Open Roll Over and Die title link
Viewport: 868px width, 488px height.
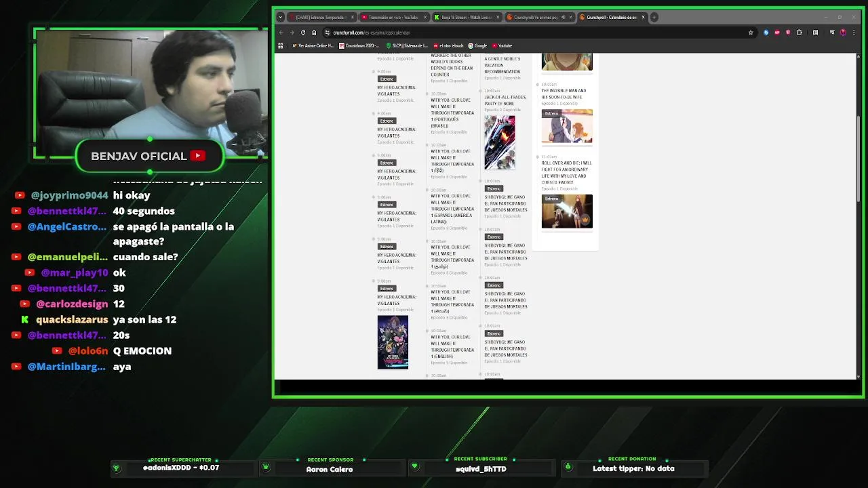566,172
